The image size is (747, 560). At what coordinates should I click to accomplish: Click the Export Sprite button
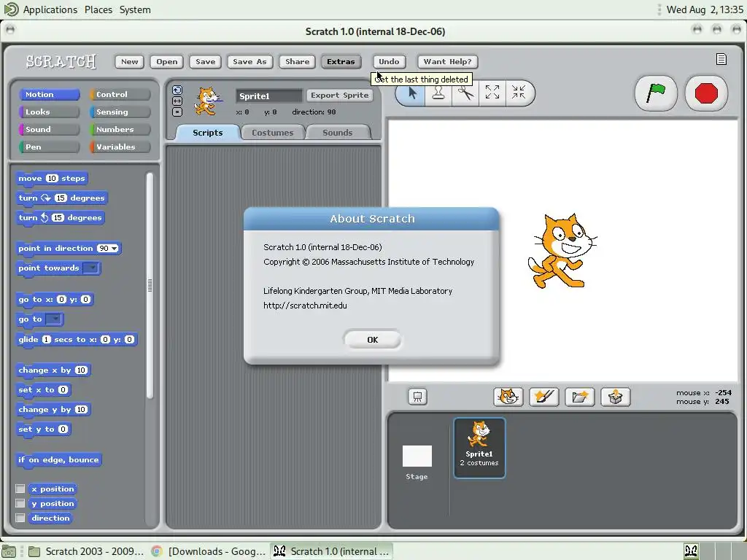(x=339, y=96)
